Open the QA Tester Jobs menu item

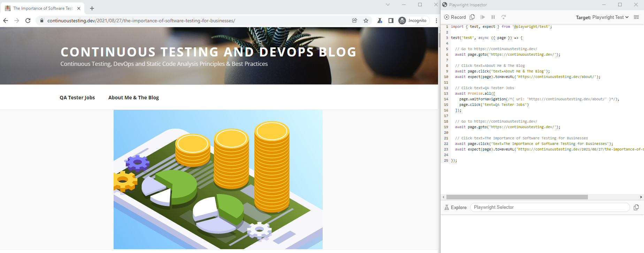click(x=77, y=98)
